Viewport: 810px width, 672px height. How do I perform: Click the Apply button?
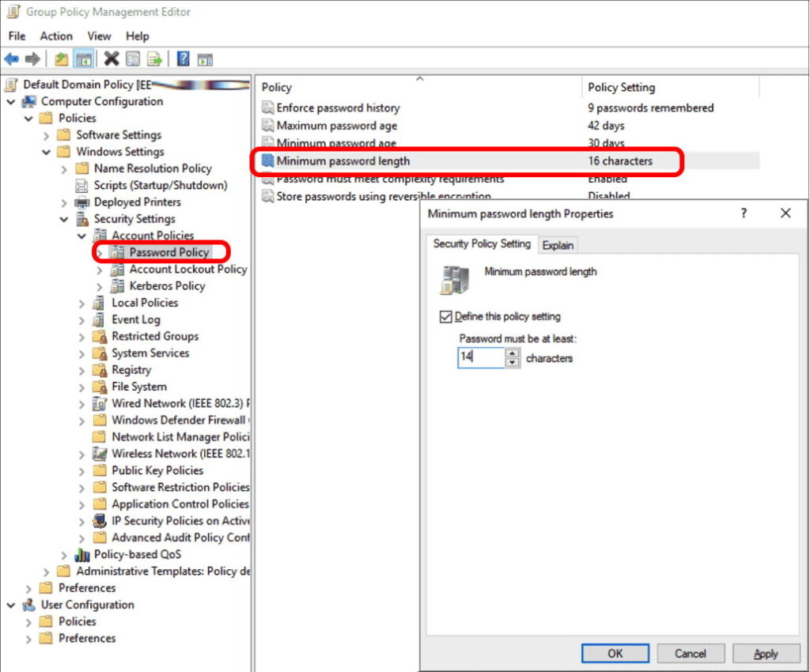[766, 654]
